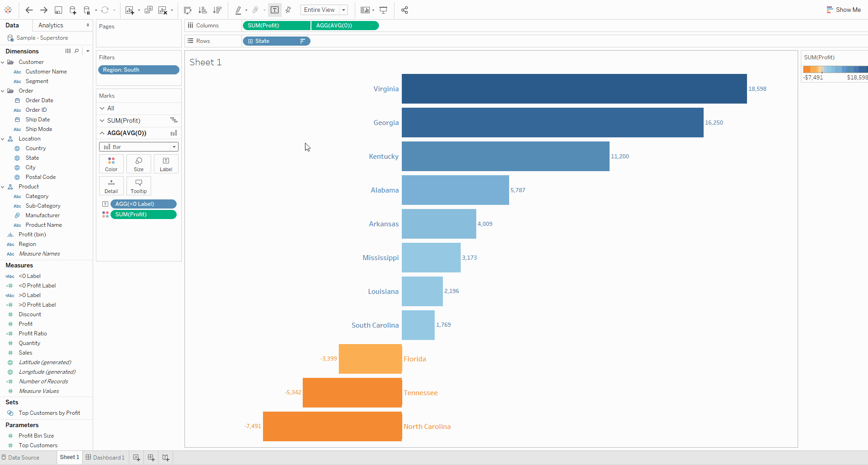868x465 pixels.
Task: Select the Sub-Category dimension field
Action: (43, 206)
